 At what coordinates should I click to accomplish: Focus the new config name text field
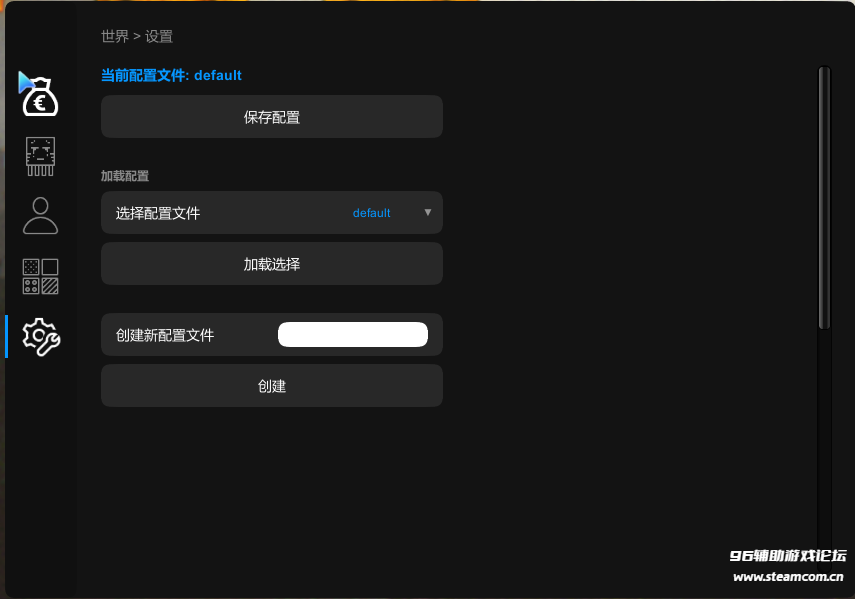352,335
